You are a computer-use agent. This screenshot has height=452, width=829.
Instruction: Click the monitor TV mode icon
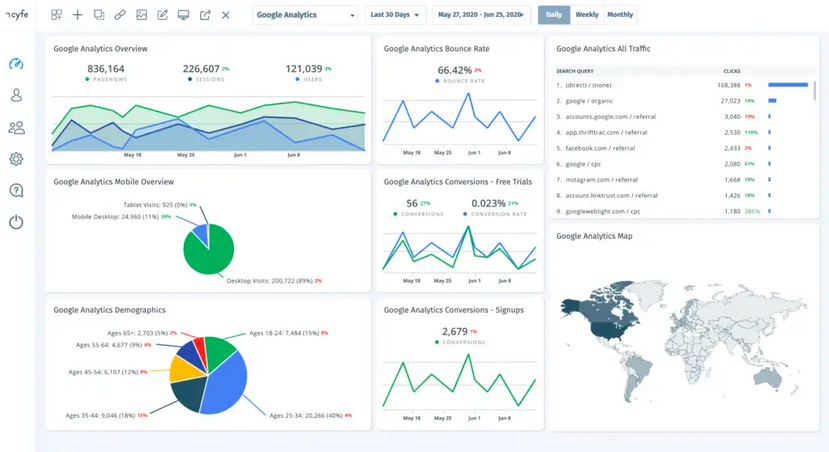point(183,15)
